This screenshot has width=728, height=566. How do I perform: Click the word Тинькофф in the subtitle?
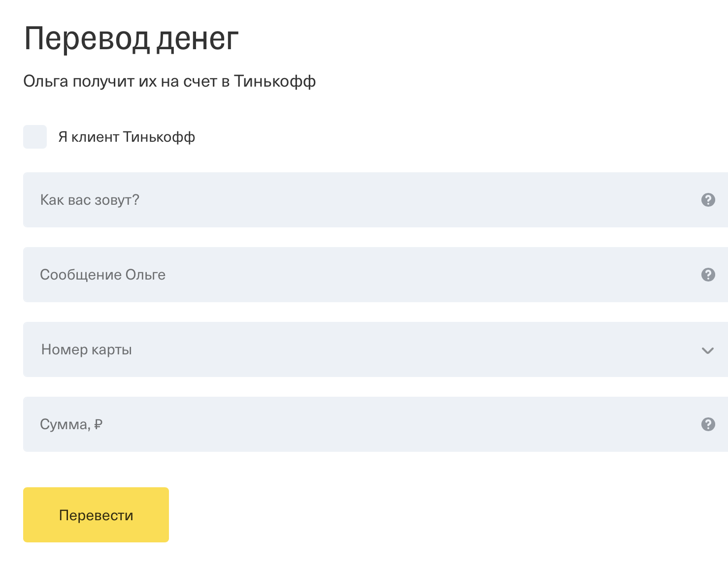pos(274,81)
